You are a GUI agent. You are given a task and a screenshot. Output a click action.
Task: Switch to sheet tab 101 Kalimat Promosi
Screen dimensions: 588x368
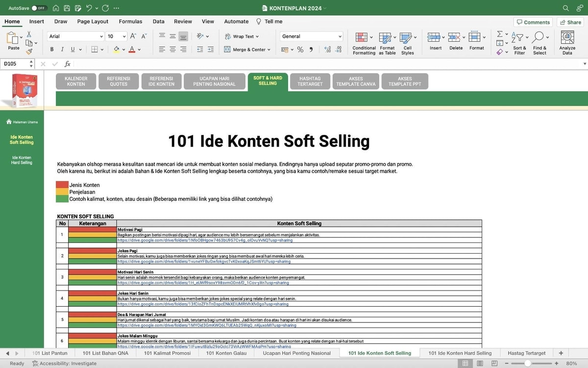[x=167, y=353]
